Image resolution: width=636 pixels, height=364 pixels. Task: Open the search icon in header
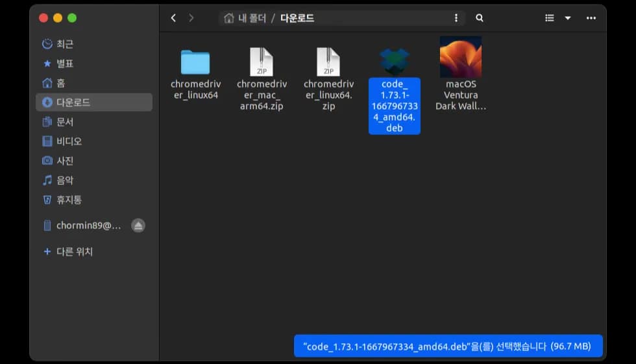pyautogui.click(x=480, y=18)
